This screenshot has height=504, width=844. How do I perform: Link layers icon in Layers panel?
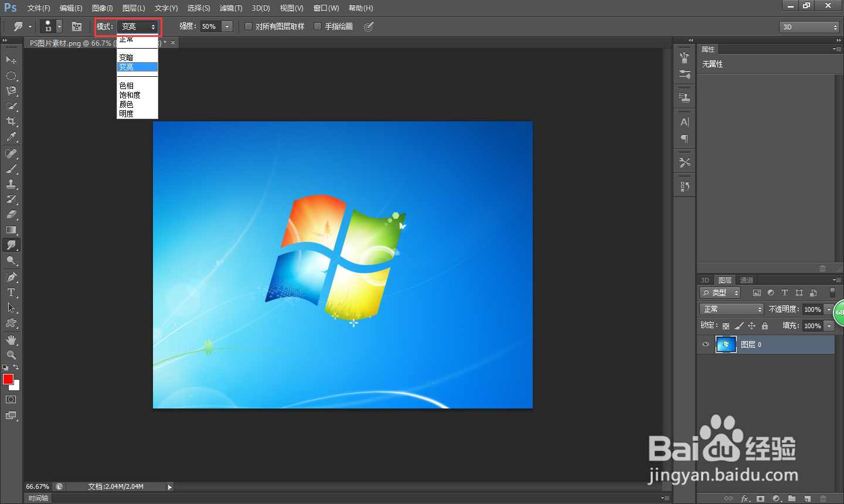click(729, 499)
